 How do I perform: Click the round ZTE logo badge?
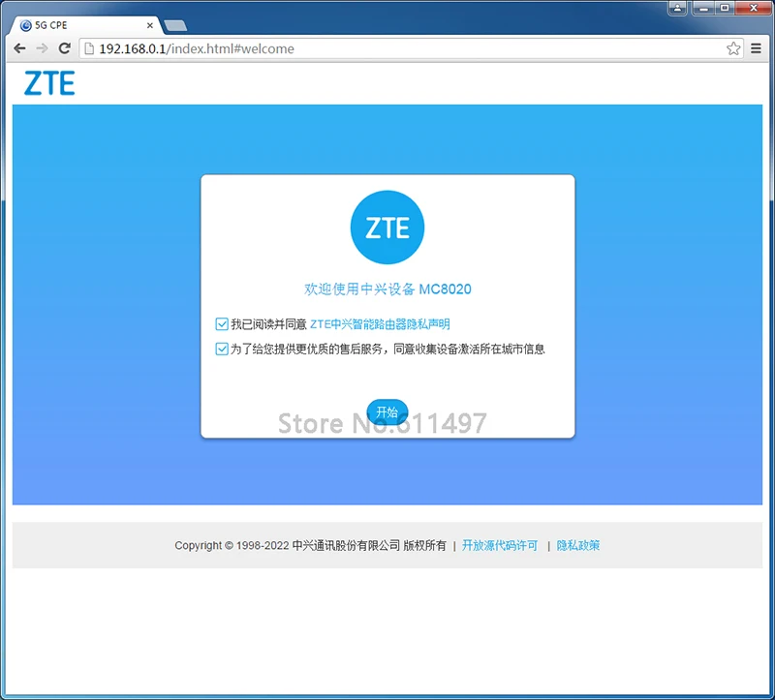(387, 228)
